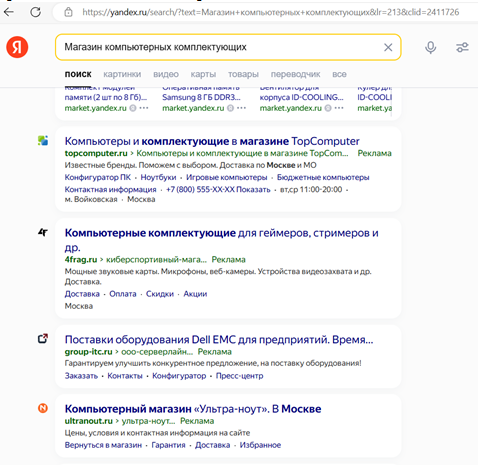Open site info via the lock icon

point(68,12)
